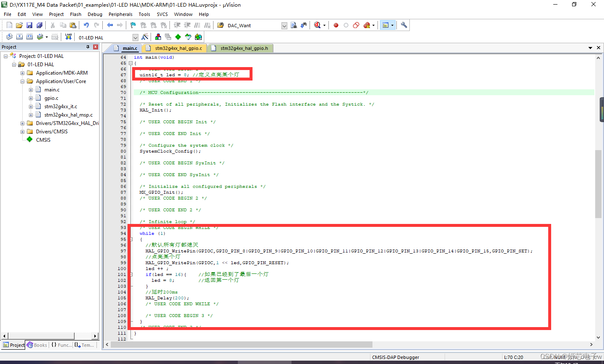The height and width of the screenshot is (364, 604).
Task: Open the Peripherals menu
Action: 120,14
